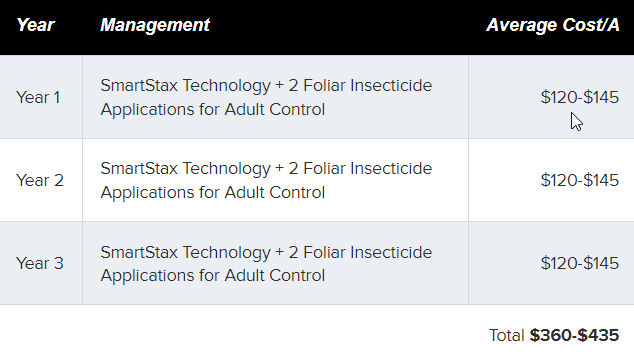The image size is (634, 360).
Task: Click Year 3 management description text
Action: click(266, 264)
